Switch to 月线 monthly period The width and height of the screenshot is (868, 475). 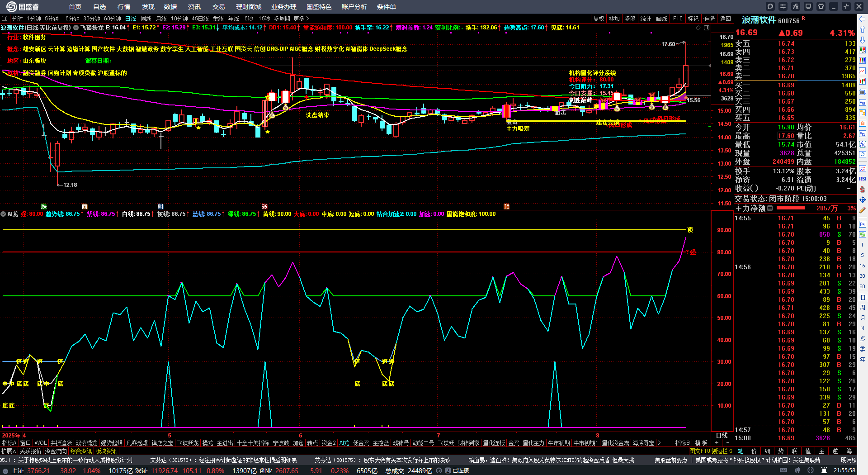click(x=161, y=19)
